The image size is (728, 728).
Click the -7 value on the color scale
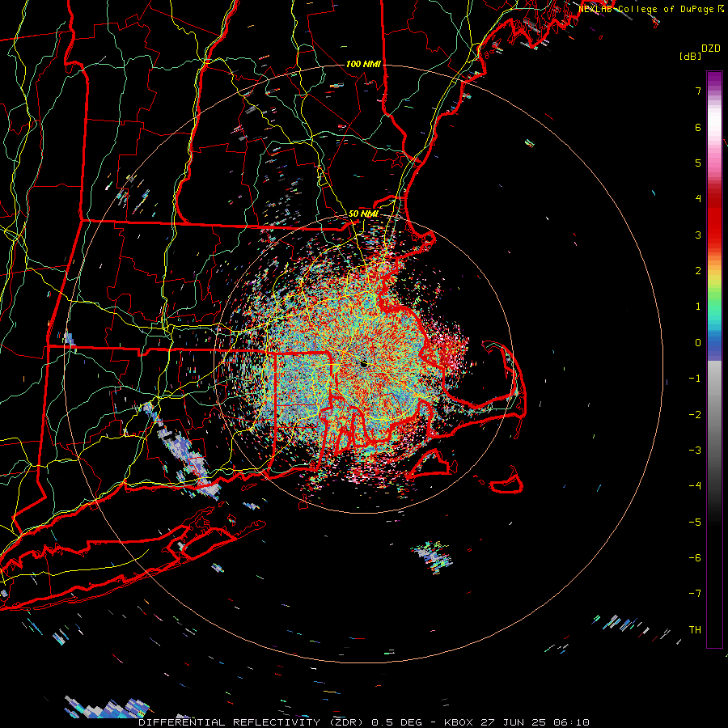tap(695, 594)
